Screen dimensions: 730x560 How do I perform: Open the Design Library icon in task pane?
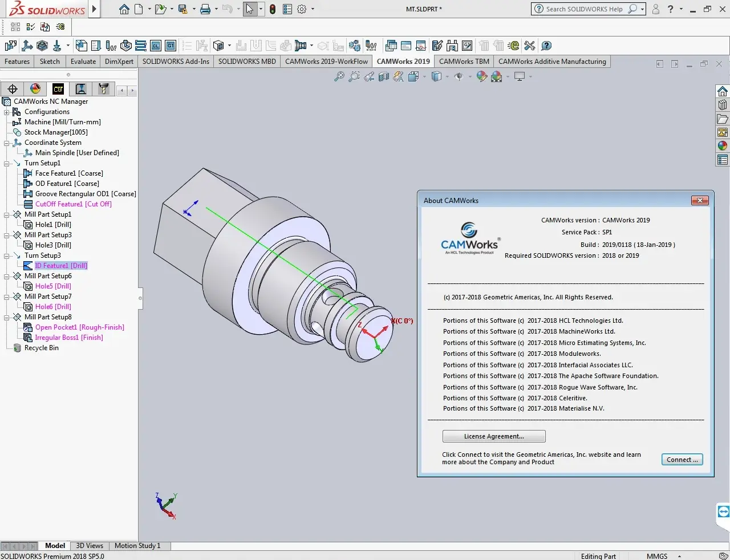click(723, 105)
